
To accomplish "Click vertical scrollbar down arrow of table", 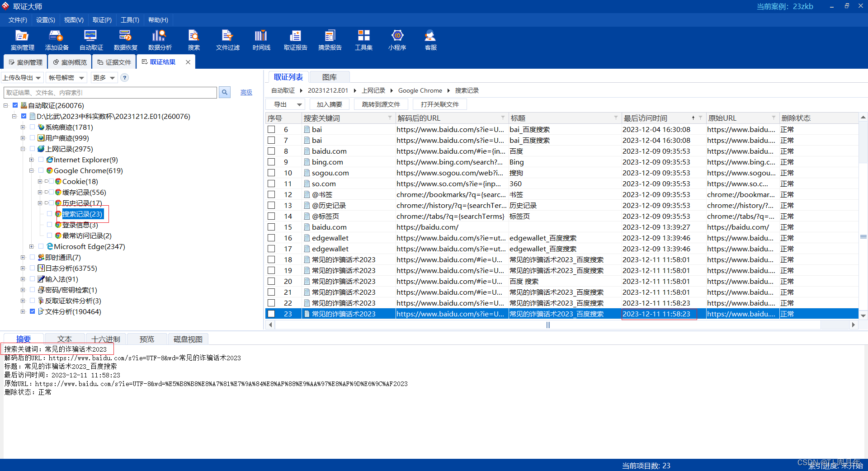I will 863,316.
